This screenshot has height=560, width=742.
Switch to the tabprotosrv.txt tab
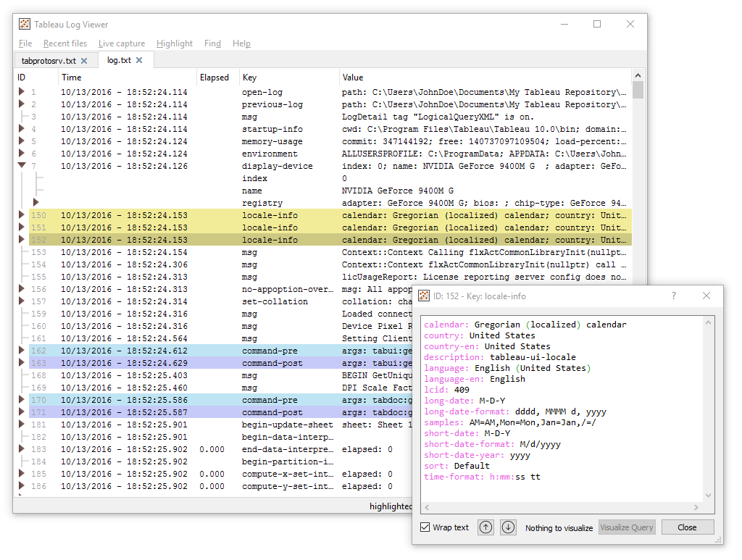point(49,61)
